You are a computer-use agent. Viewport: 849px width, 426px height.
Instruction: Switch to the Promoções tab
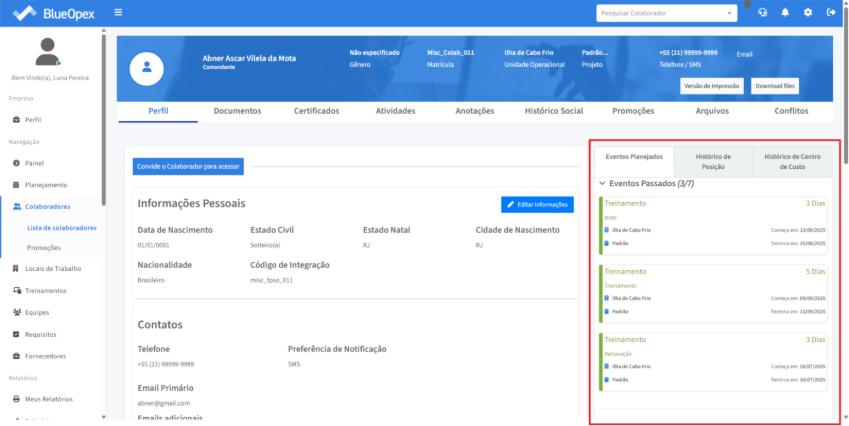click(633, 111)
